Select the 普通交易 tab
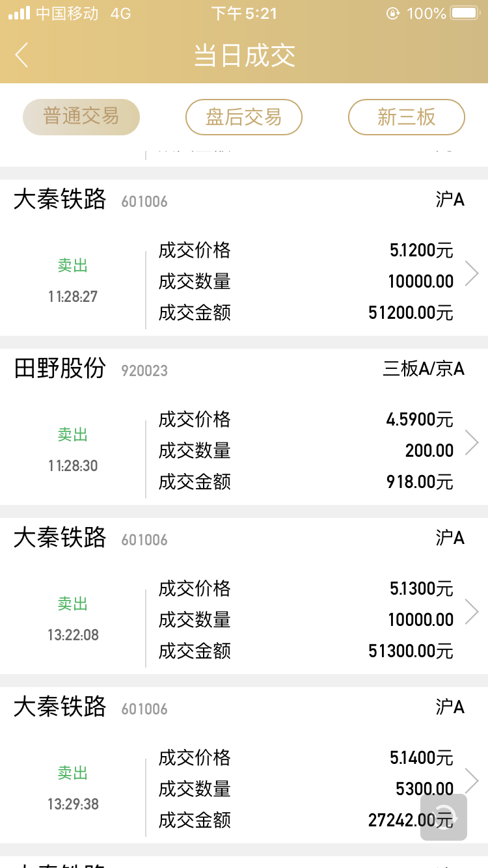Image resolution: width=488 pixels, height=868 pixels. coord(81,117)
